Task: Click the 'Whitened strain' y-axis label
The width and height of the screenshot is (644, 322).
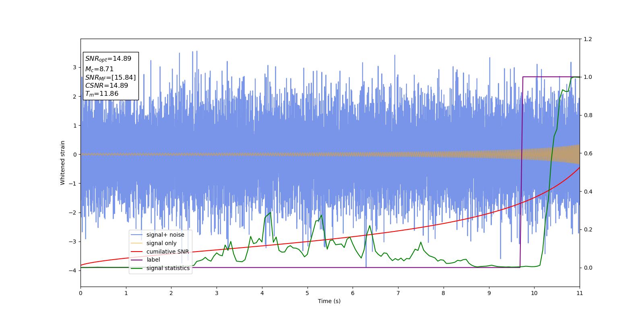Action: click(63, 163)
